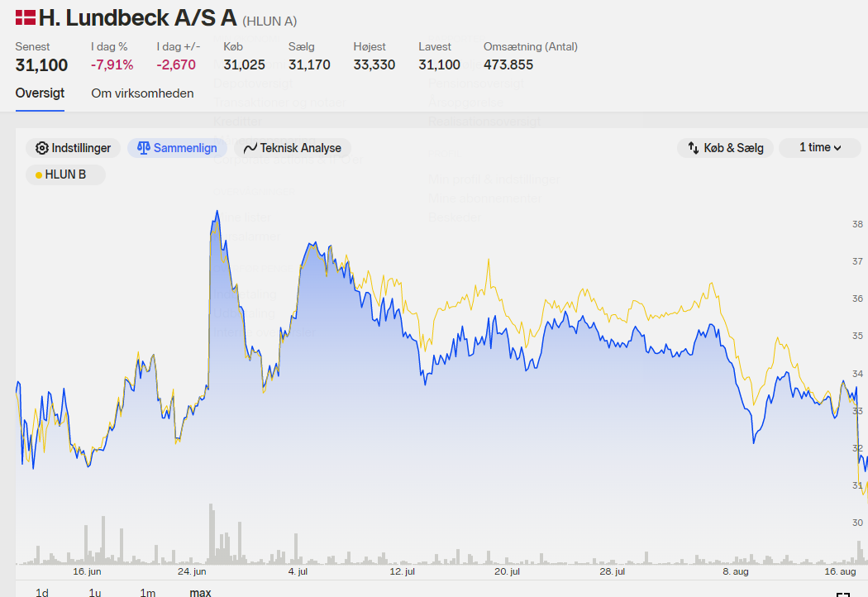This screenshot has height=597, width=868.
Task: Open the Om virksomheden tab
Action: [142, 93]
